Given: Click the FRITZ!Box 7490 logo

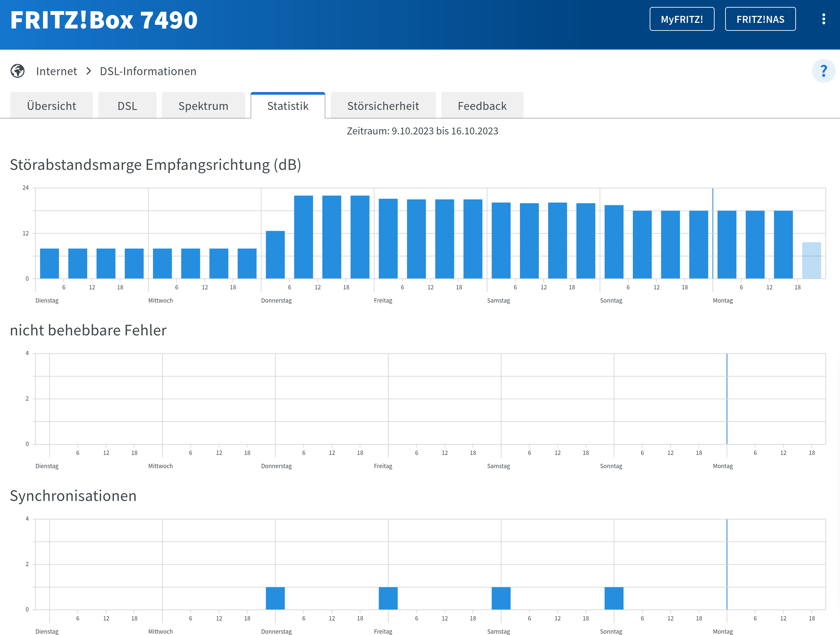Looking at the screenshot, I should 104,20.
